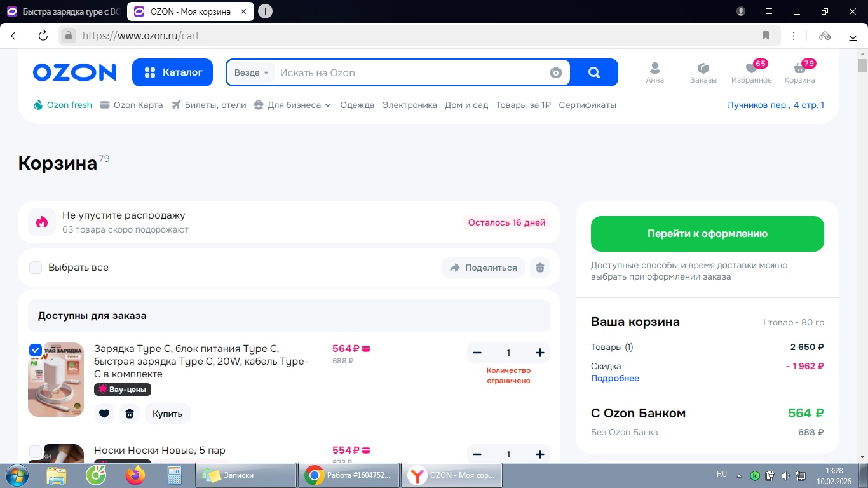Switch to the Быстра зарядка type C tab

(x=62, y=11)
